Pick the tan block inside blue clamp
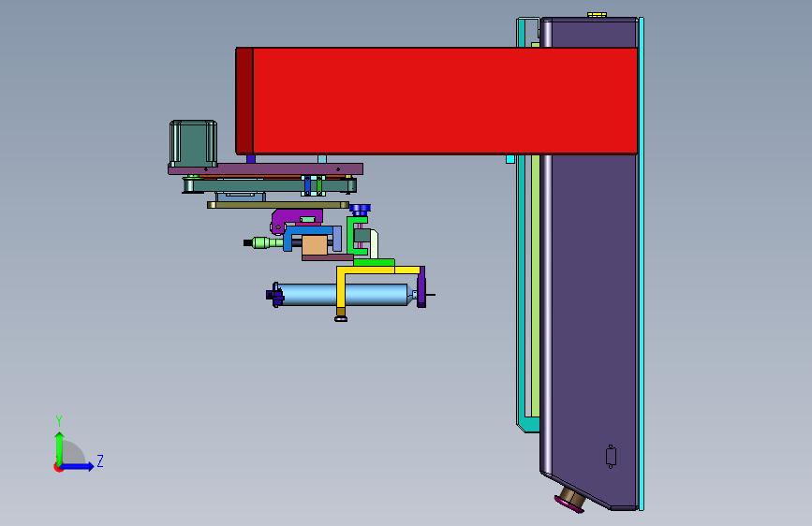The height and width of the screenshot is (526, 812). coord(315,245)
